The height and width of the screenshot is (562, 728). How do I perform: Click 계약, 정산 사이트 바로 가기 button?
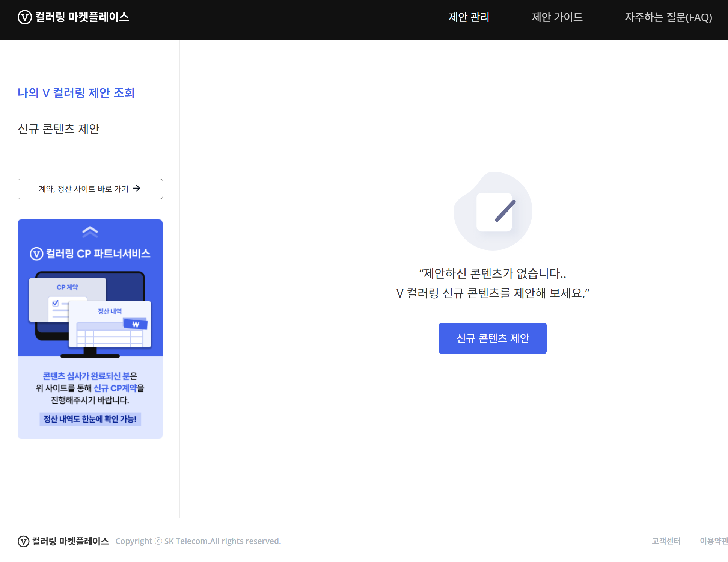tap(90, 189)
